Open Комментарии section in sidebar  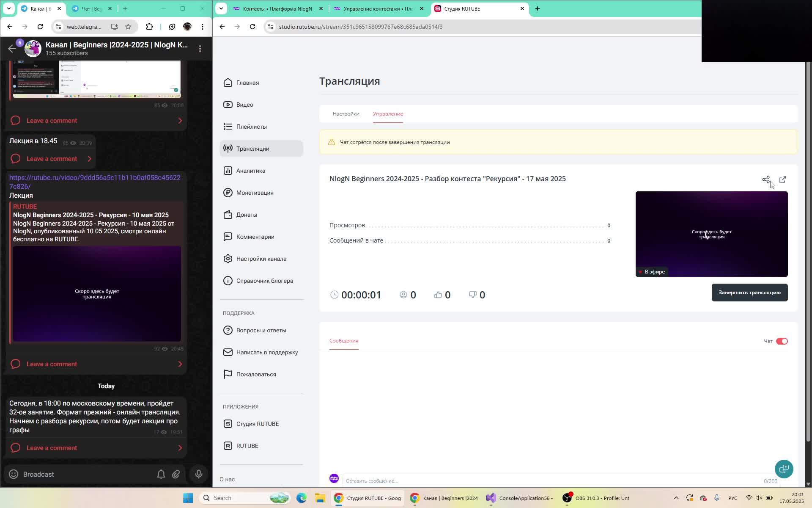coord(249,237)
